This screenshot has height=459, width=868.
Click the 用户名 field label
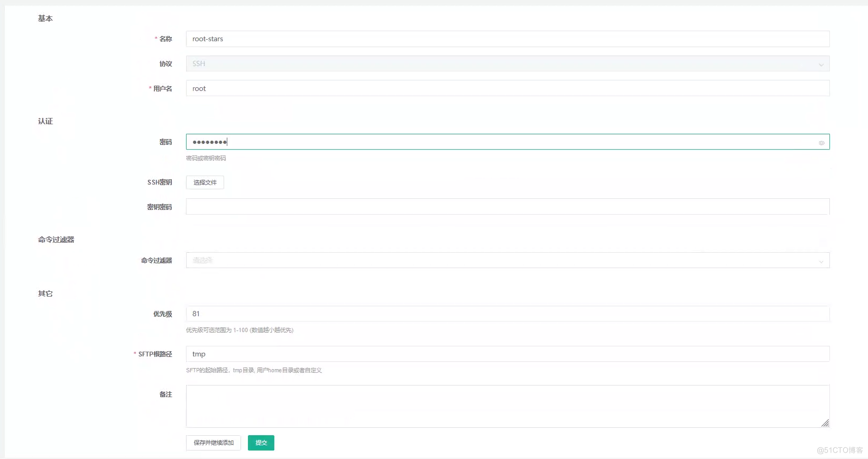[163, 88]
